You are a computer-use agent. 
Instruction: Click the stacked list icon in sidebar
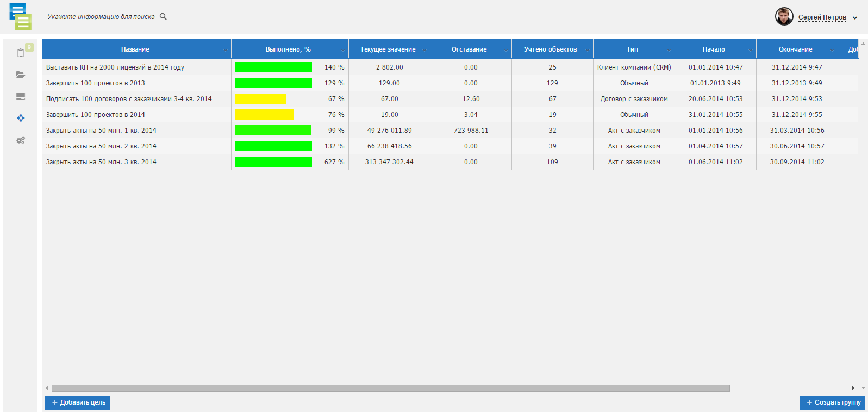click(x=21, y=96)
